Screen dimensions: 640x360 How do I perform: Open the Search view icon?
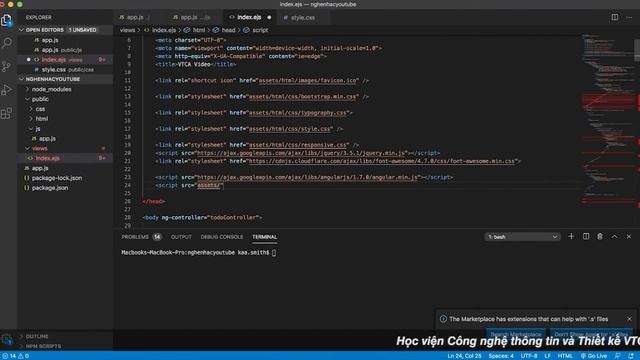(x=7, y=42)
